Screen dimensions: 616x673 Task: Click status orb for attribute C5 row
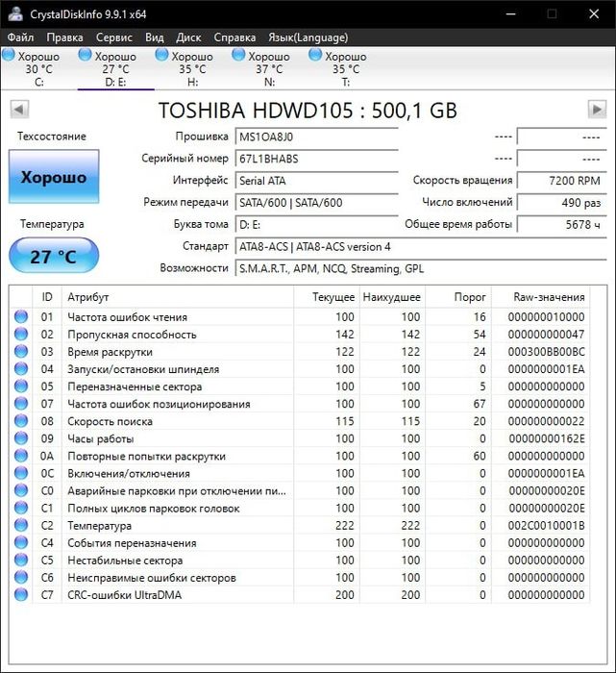click(x=21, y=561)
